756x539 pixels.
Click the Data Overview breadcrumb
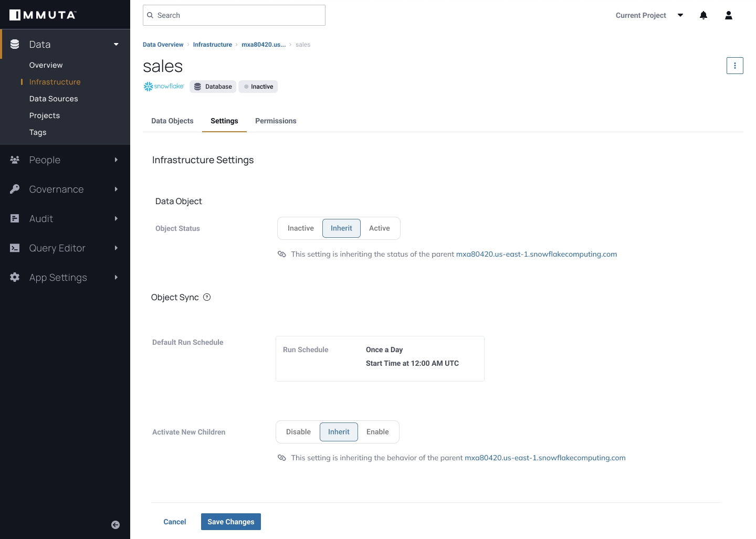point(163,45)
